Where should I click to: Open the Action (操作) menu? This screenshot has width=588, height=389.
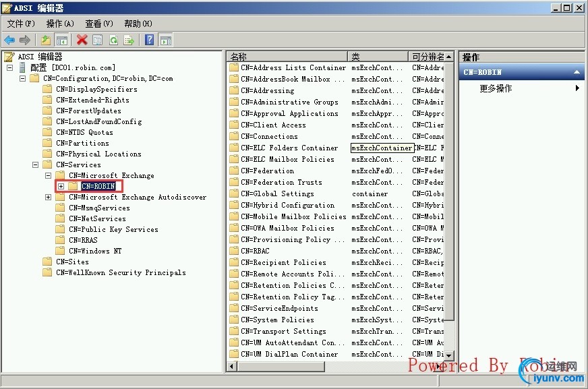pos(60,24)
